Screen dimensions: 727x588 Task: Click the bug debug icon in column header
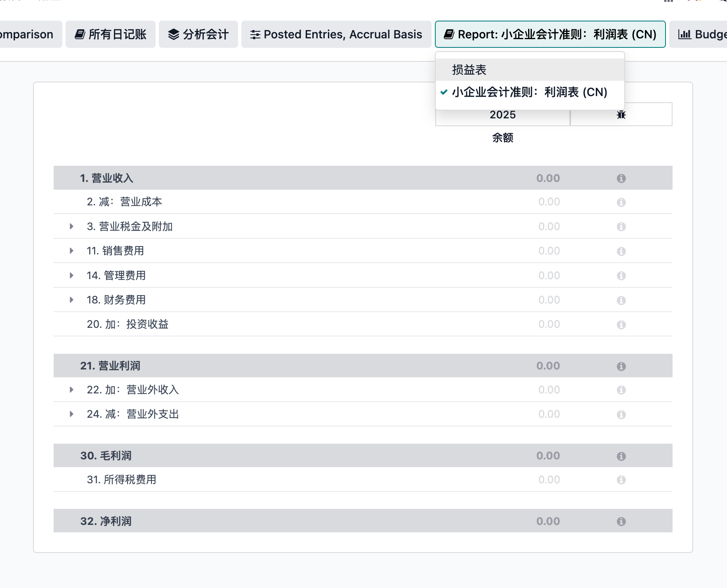[621, 115]
